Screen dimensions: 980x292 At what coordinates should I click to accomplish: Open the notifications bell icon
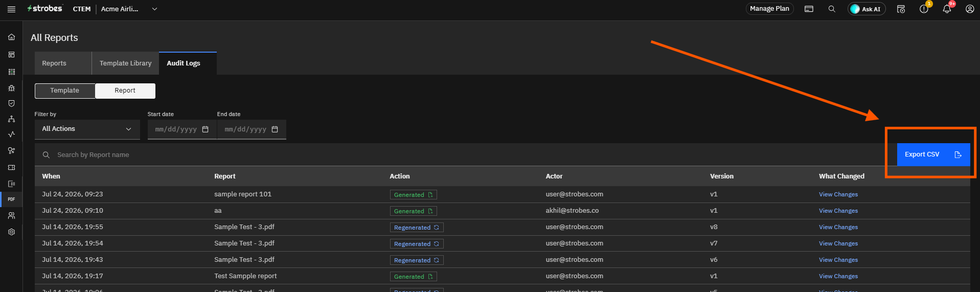coord(947,9)
